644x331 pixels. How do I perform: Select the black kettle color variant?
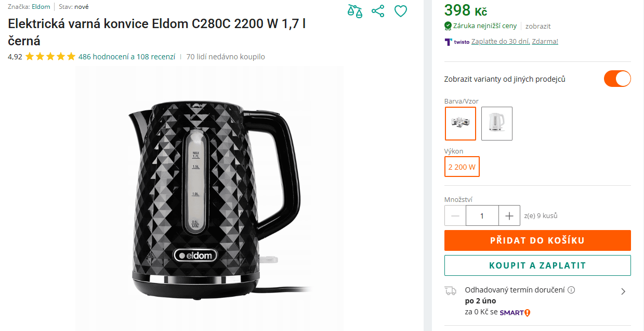pyautogui.click(x=460, y=123)
